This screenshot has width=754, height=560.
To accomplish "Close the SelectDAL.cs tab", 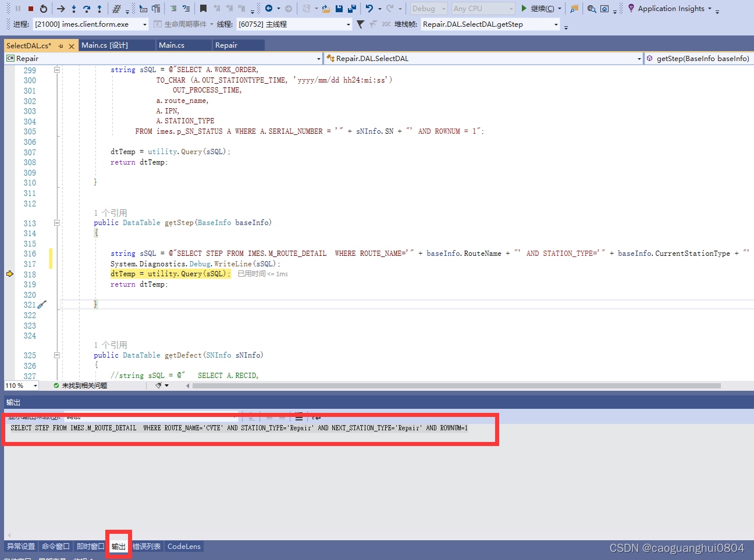I will [72, 46].
